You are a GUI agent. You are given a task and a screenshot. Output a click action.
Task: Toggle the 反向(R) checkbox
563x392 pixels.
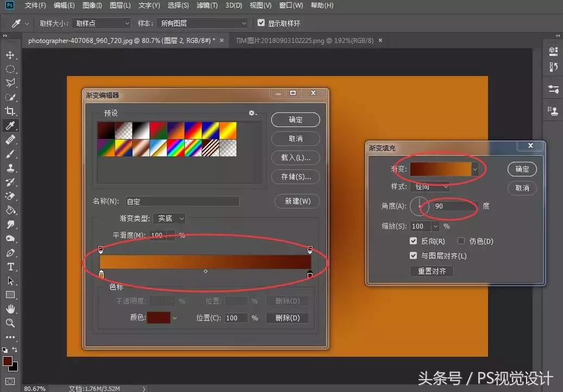pos(414,241)
